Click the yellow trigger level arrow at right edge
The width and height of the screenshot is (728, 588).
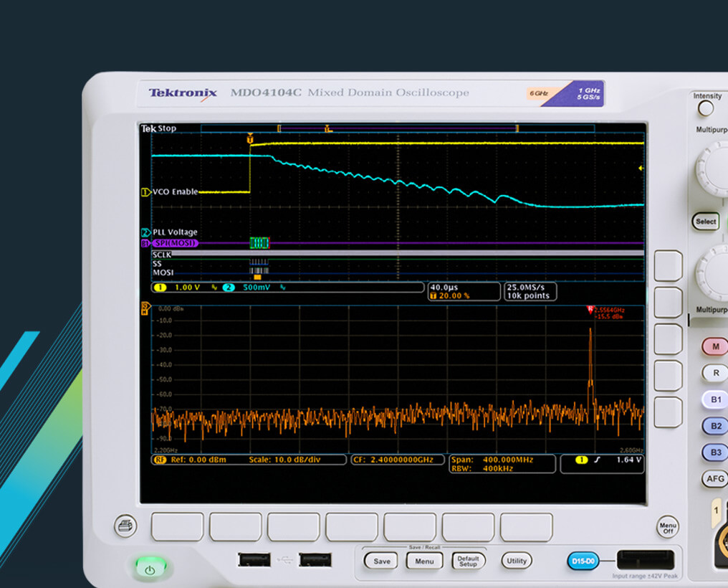pyautogui.click(x=641, y=168)
